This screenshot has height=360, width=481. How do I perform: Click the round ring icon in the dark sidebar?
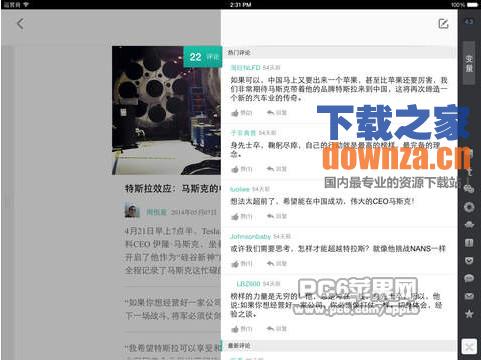469,207
